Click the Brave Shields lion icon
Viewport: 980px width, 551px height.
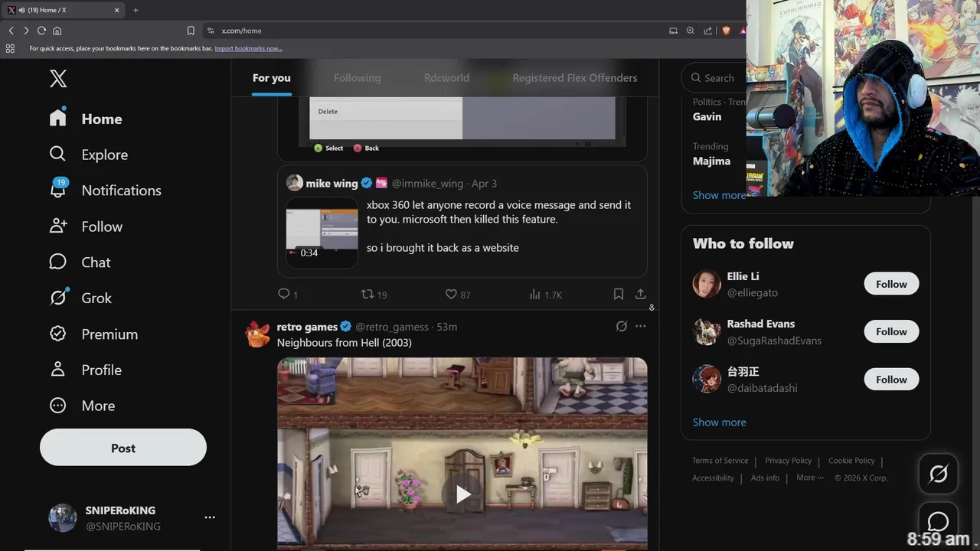pos(726,31)
